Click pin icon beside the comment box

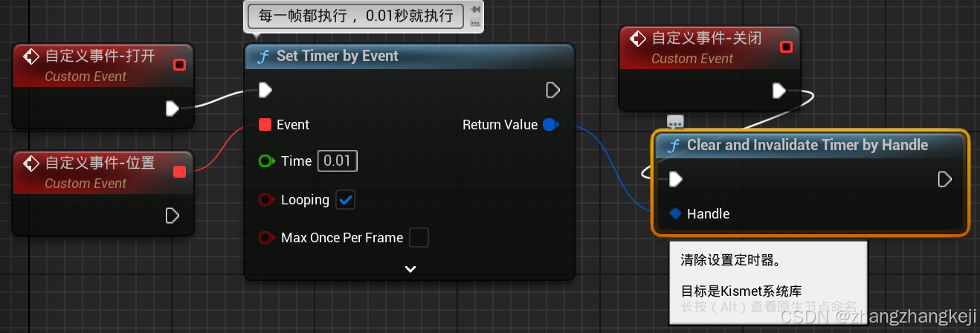click(x=476, y=8)
